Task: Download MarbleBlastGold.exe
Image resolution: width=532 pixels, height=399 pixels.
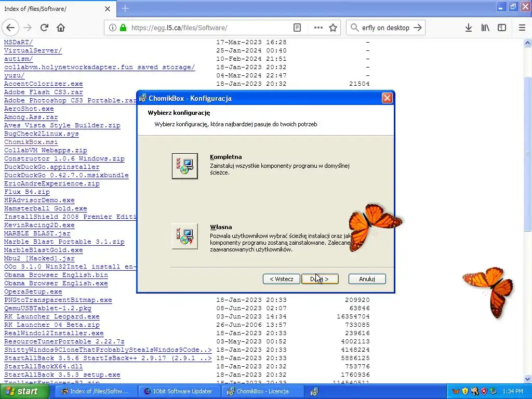Action: [x=44, y=250]
